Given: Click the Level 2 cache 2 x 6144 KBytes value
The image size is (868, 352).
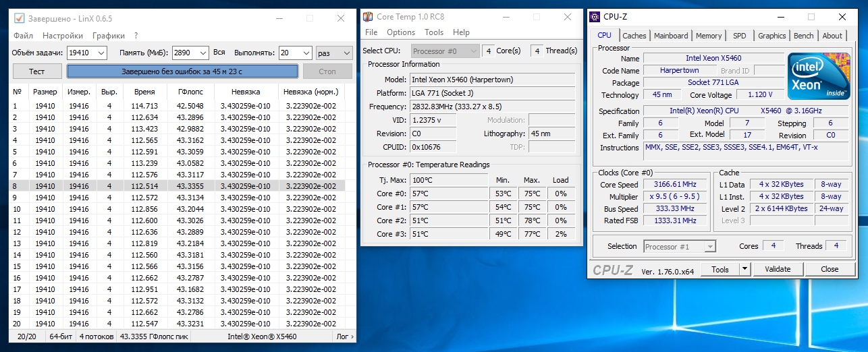Looking at the screenshot, I should (x=783, y=208).
